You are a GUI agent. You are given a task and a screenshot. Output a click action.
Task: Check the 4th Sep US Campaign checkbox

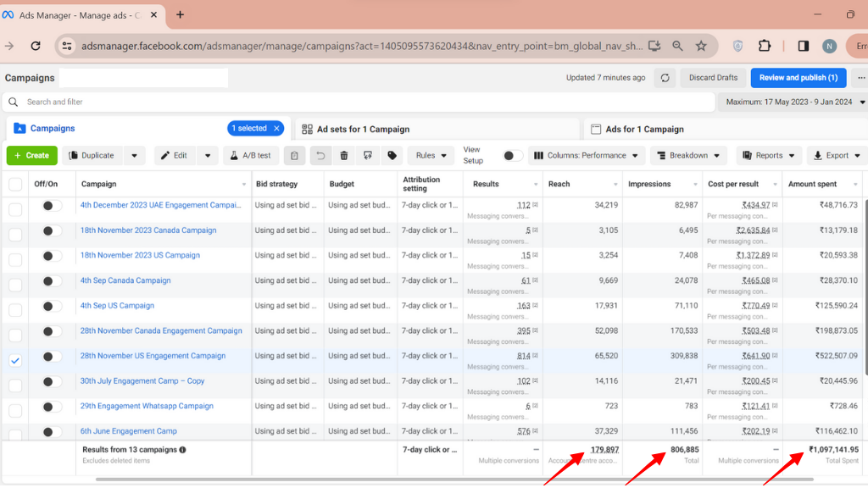pos(15,310)
